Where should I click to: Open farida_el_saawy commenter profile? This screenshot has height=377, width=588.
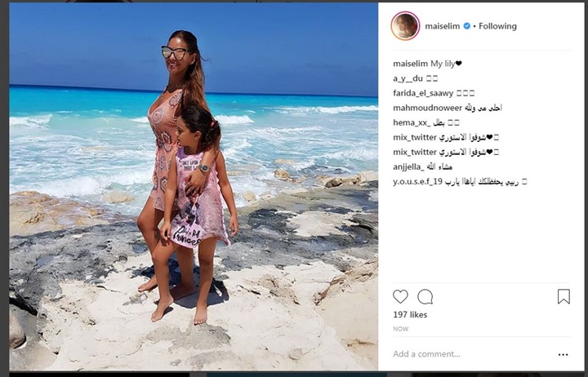click(x=423, y=93)
